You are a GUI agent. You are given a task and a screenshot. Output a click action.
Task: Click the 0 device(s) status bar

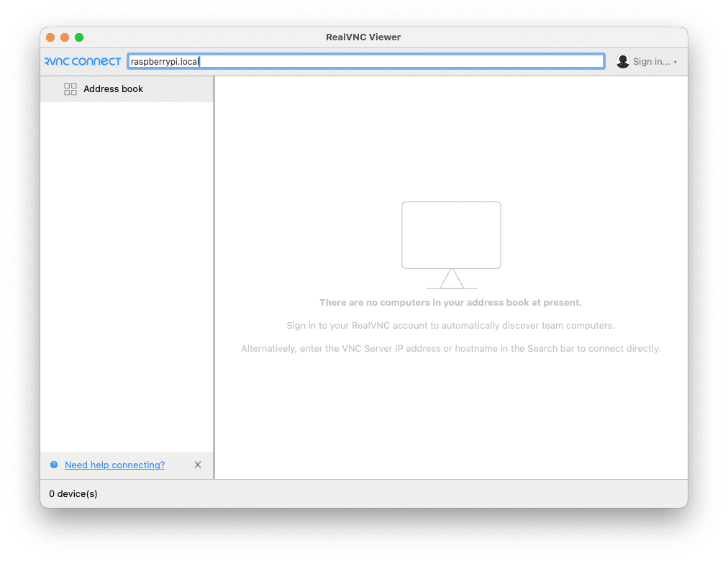(71, 493)
